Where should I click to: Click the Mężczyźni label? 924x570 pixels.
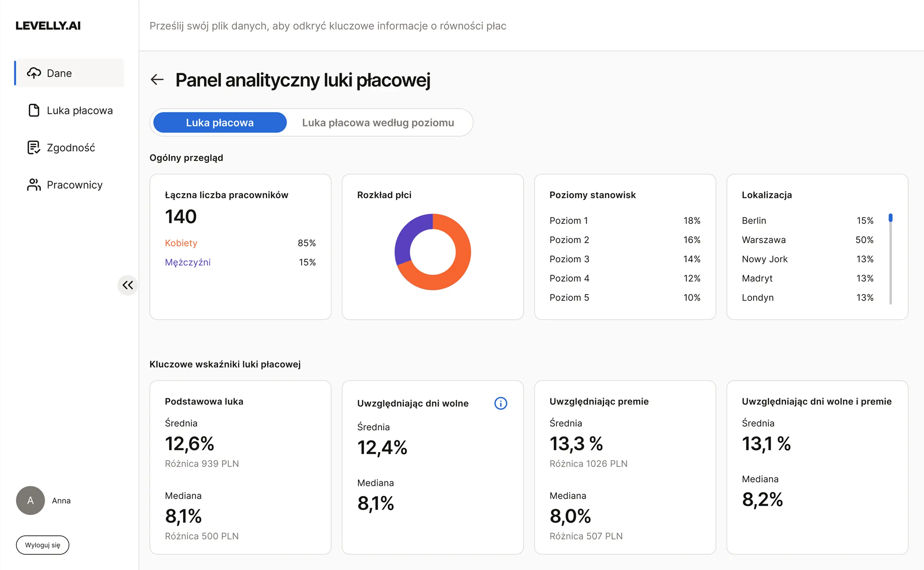(188, 262)
